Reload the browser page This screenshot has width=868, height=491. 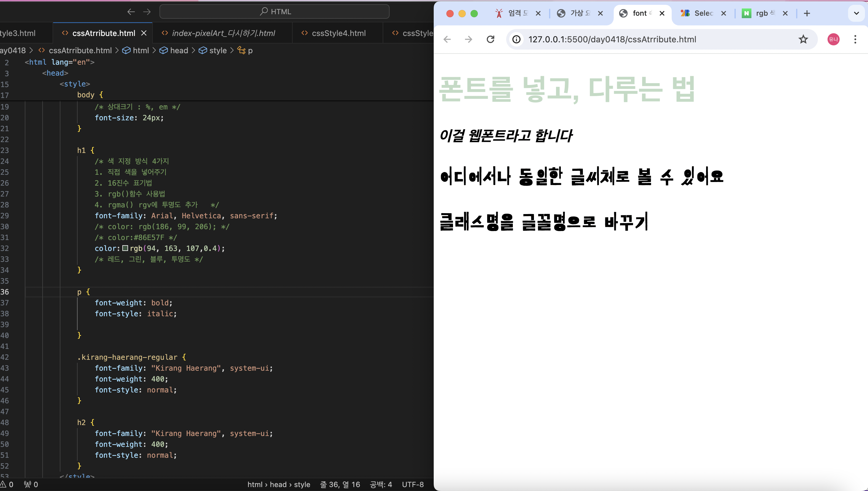tap(490, 39)
